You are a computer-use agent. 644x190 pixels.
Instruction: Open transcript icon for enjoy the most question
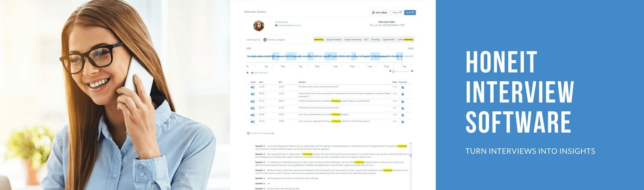403,108
